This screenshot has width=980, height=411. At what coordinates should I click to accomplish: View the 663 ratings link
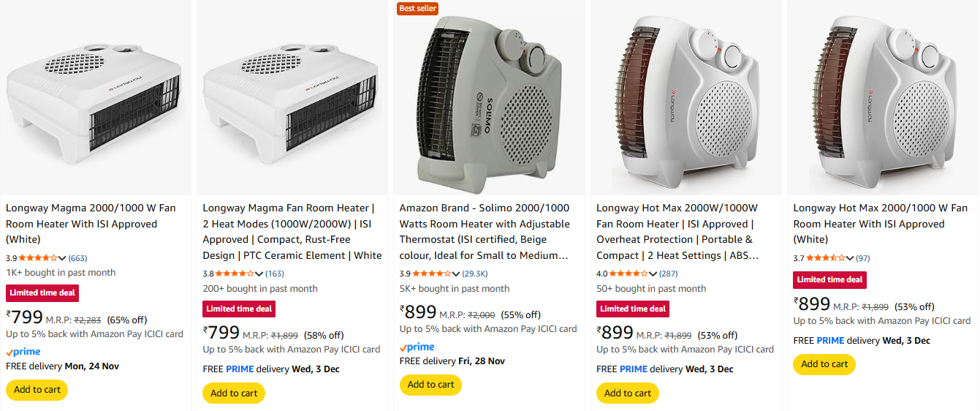pos(77,258)
